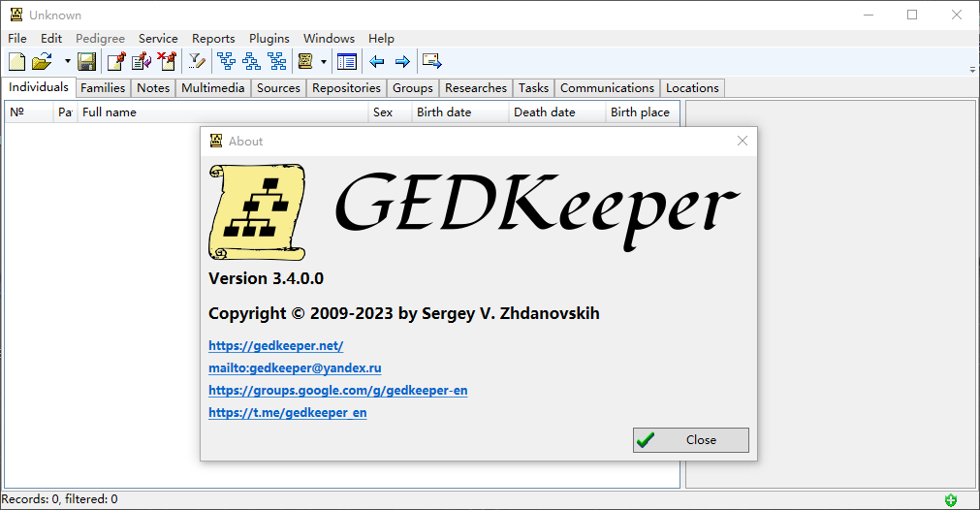This screenshot has height=510, width=980.
Task: Minimize the main Unknown window
Action: coord(869,15)
